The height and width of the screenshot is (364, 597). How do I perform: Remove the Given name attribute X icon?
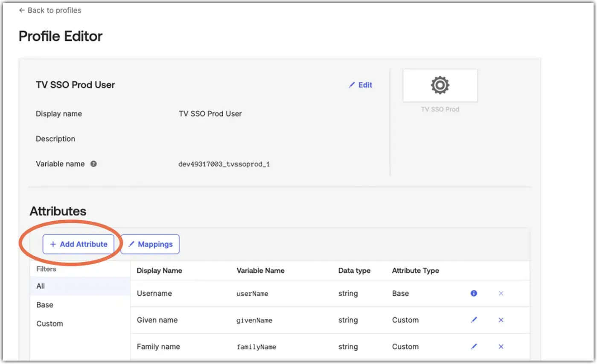[501, 320]
